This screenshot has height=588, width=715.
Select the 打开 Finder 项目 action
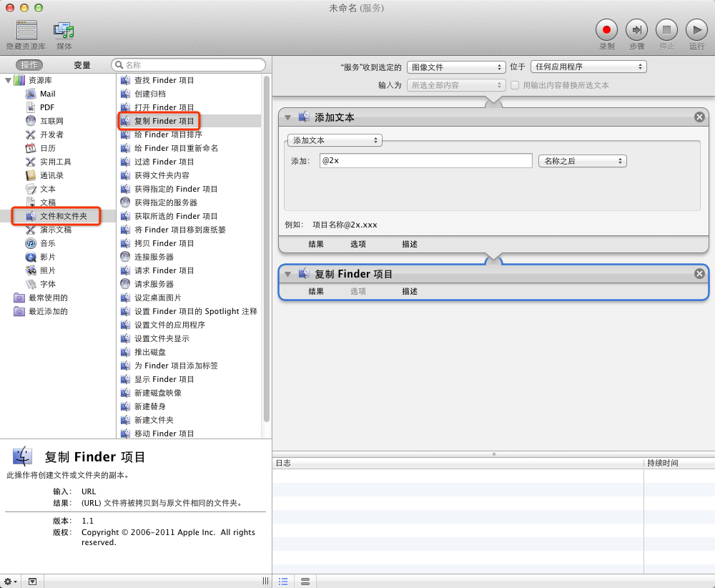click(x=164, y=107)
